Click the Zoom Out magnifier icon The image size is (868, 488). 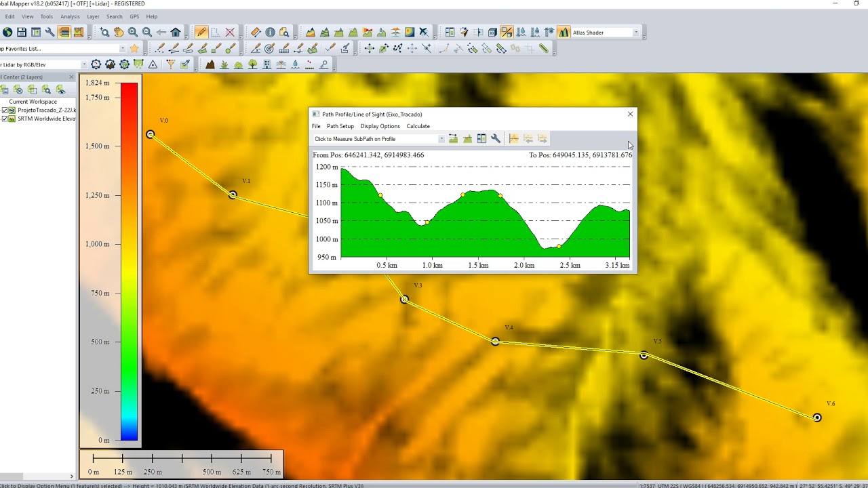[x=147, y=32]
